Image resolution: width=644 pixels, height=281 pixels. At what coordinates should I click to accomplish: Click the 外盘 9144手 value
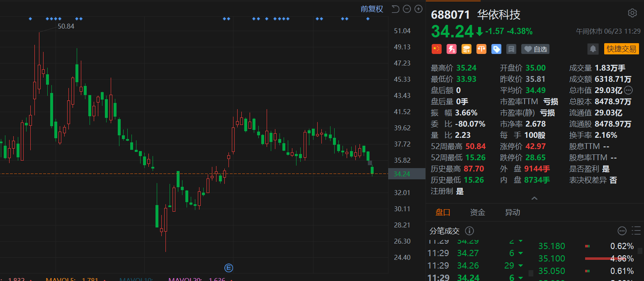tap(537, 169)
